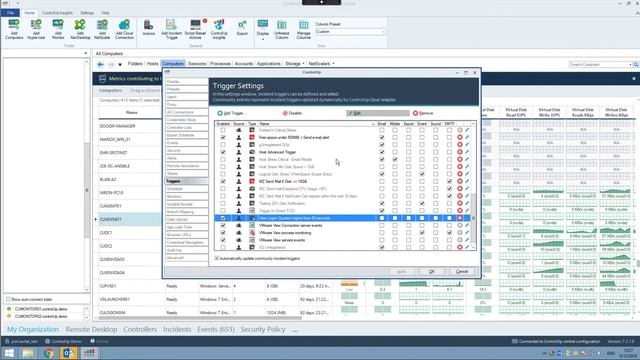This screenshot has height=360, width=640.
Task: Click remove icon on MZ Send Mail if Disk row
Action: click(460, 182)
